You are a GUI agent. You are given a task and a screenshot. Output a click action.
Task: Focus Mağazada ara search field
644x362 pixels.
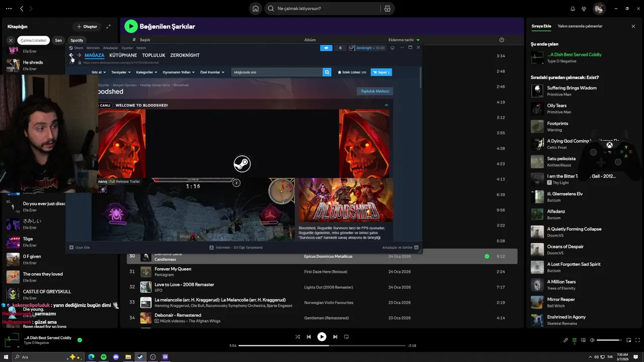277,72
